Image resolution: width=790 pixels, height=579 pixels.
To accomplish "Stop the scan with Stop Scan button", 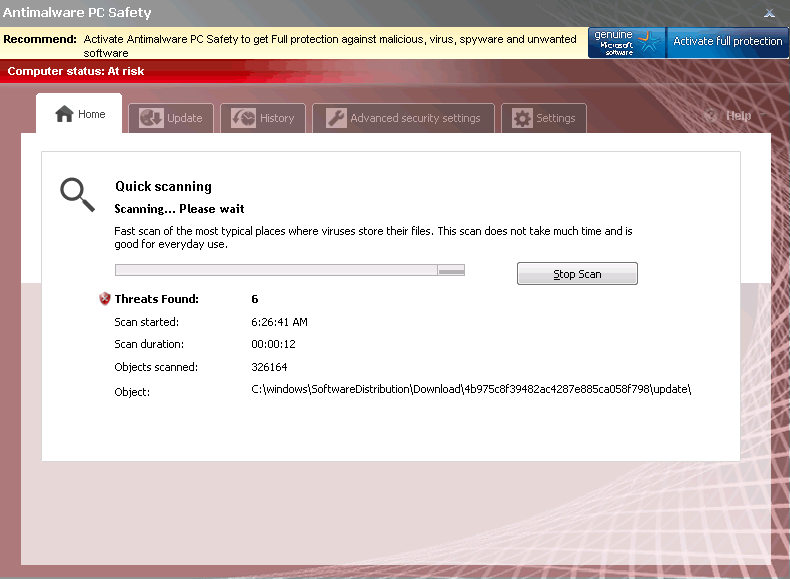I will tap(577, 274).
